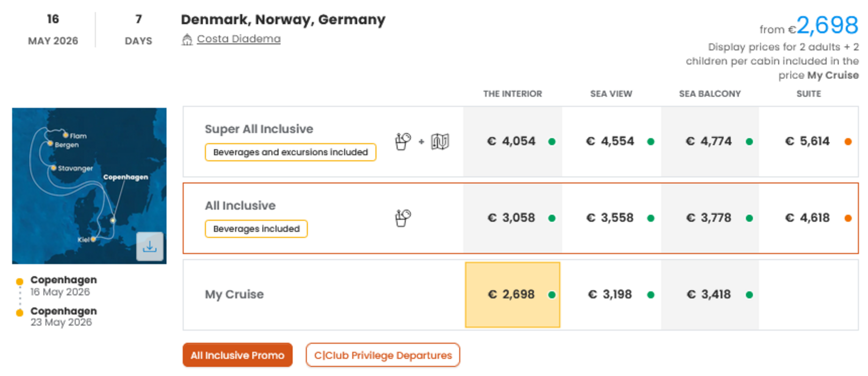Click C|Club Privilege Departures button
This screenshot has height=376, width=868.
pyautogui.click(x=382, y=355)
